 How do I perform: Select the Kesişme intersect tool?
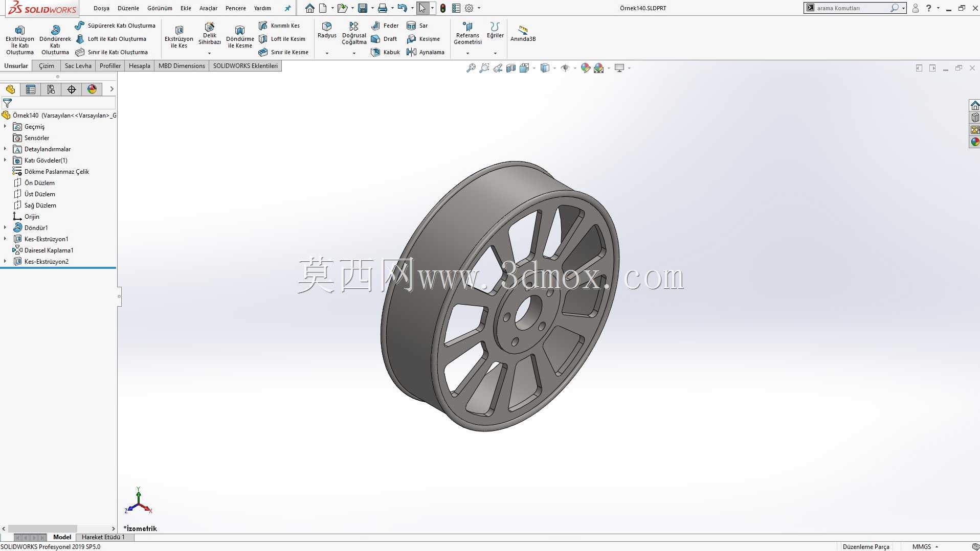[423, 39]
